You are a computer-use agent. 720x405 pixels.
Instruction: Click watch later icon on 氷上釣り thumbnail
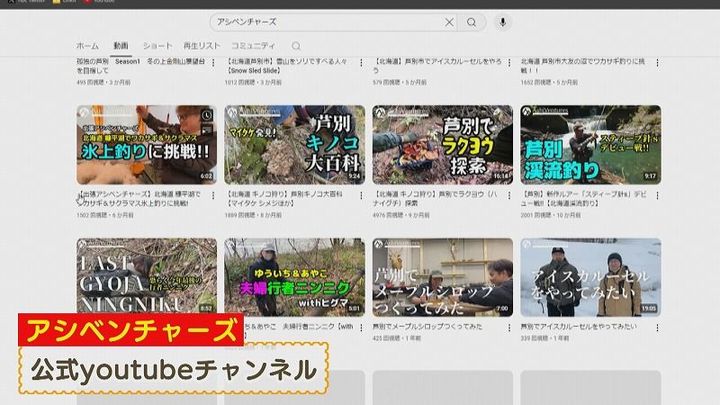(x=206, y=115)
